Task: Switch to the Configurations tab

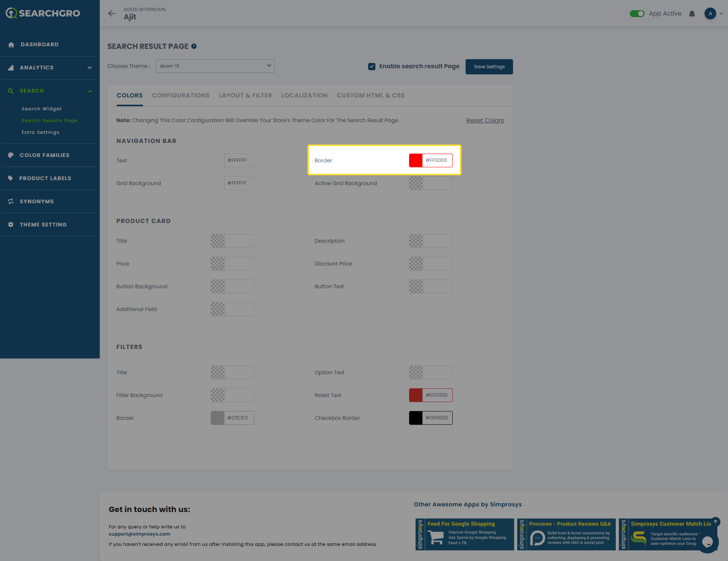Action: (x=180, y=96)
